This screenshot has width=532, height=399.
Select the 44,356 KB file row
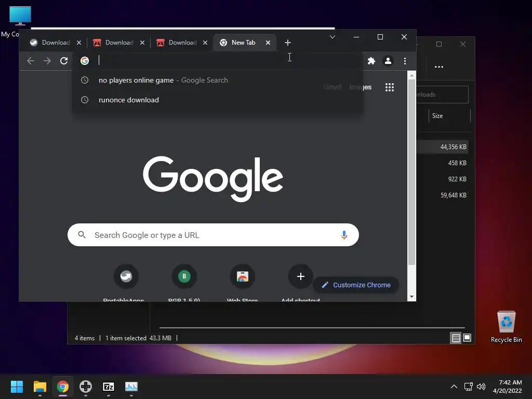click(443, 147)
